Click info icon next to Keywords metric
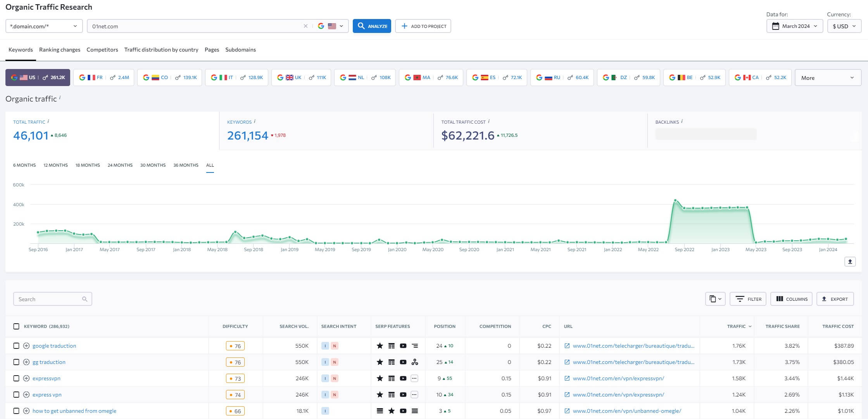Image resolution: width=868 pixels, height=419 pixels. click(255, 121)
